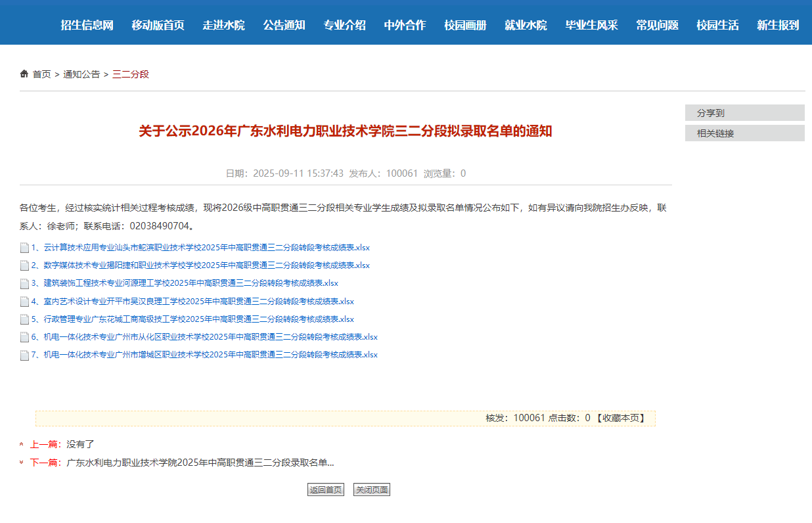Click the file icon next to the 数字媒体技术 attachment

coord(24,265)
